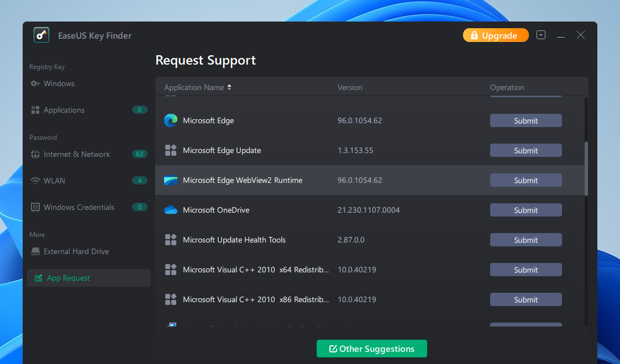Select Internet & Network in sidebar
The height and width of the screenshot is (364, 620).
[77, 154]
